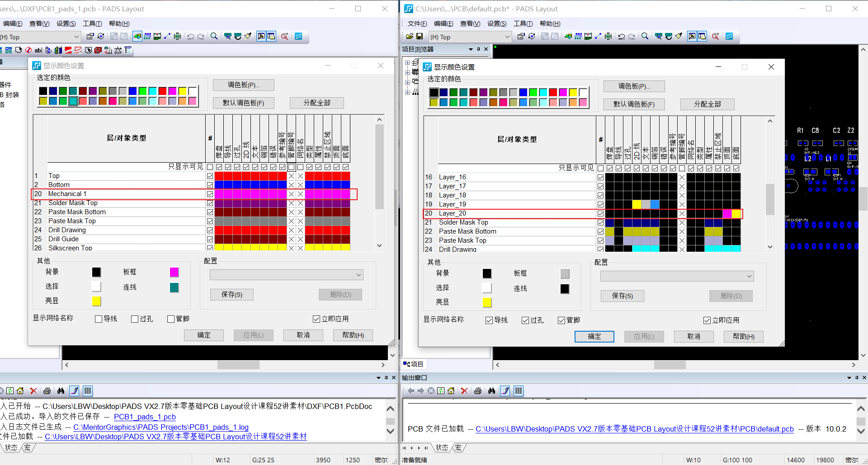Open 帮助(H) menu in left window
This screenshot has width=868, height=465.
(119, 23)
